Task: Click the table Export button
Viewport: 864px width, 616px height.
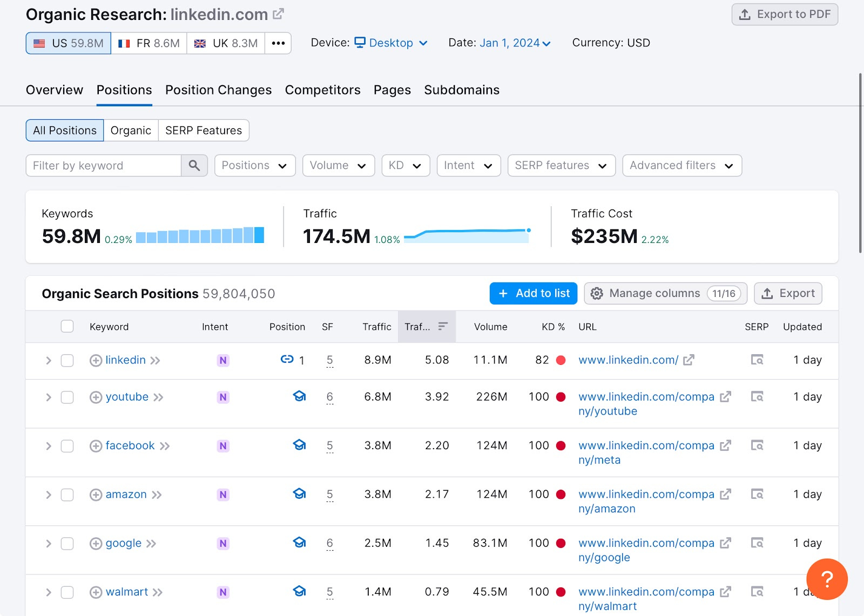Action: point(788,293)
